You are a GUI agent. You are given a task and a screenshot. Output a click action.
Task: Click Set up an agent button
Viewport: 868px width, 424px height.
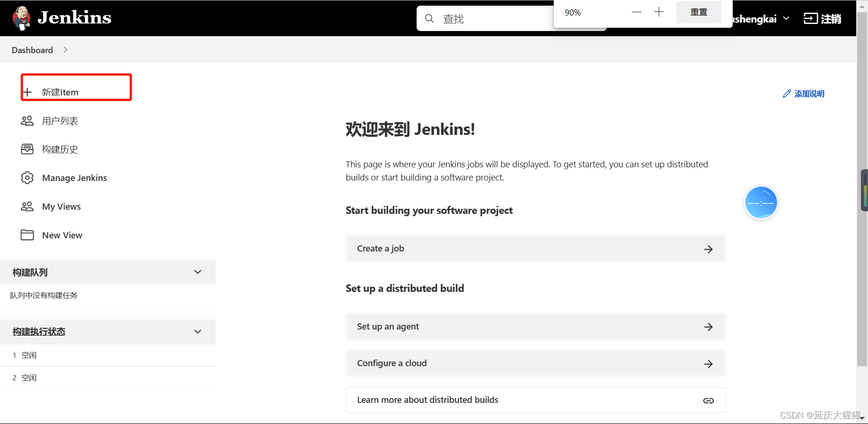pyautogui.click(x=536, y=327)
